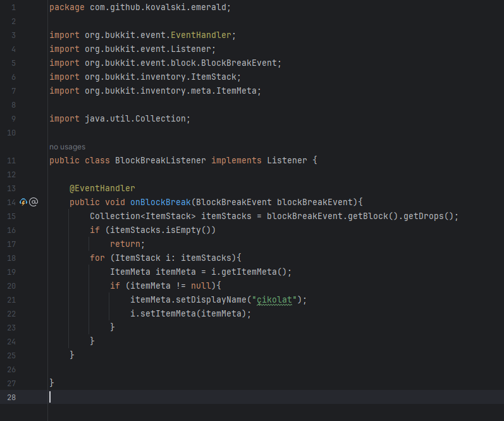The image size is (504, 421).
Task: Click line number 11 in gutter
Action: point(11,161)
